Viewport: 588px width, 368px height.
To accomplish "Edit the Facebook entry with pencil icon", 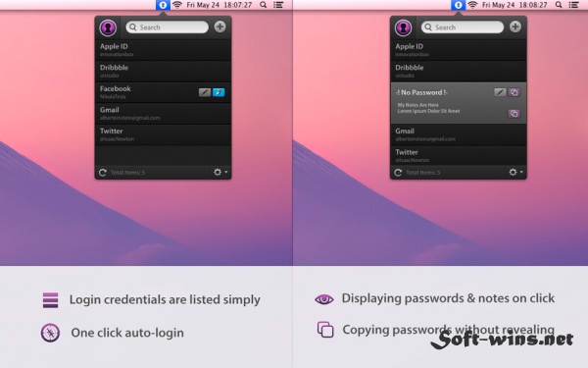I will pos(205,92).
